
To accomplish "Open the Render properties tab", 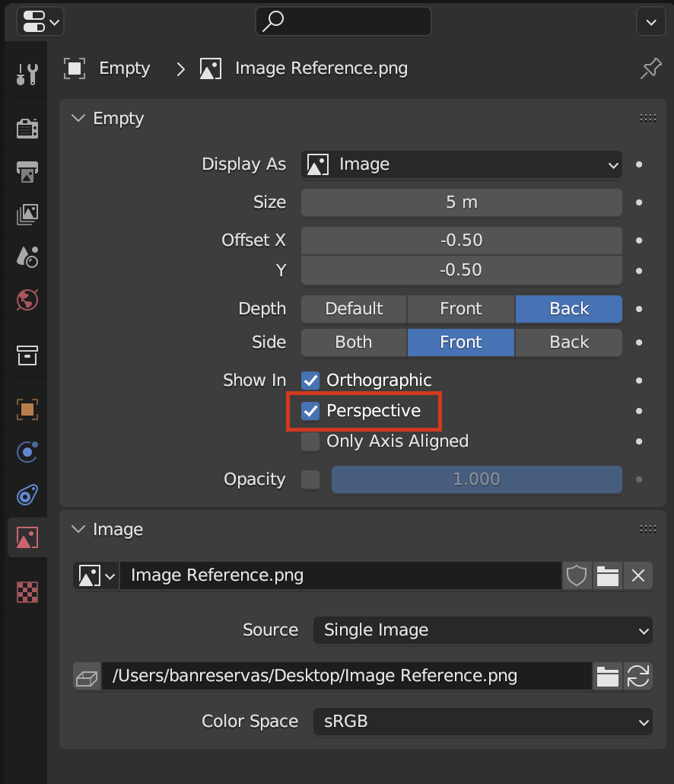I will pos(27,129).
